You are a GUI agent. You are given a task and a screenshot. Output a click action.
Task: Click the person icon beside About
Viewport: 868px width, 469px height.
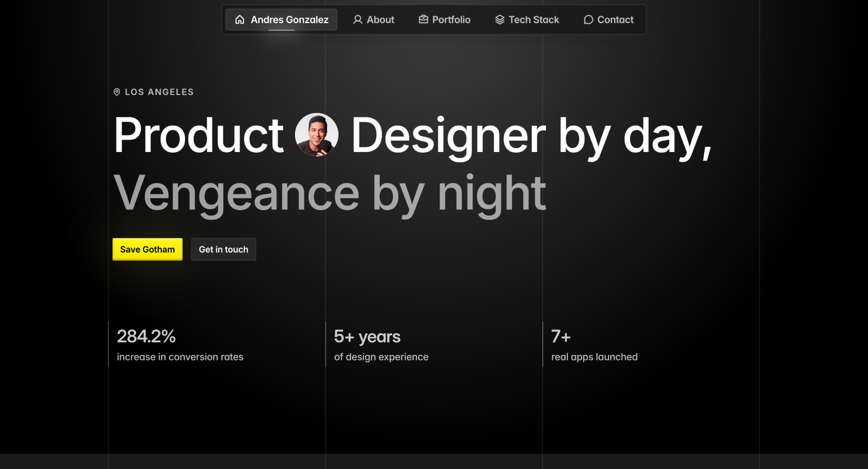(358, 20)
